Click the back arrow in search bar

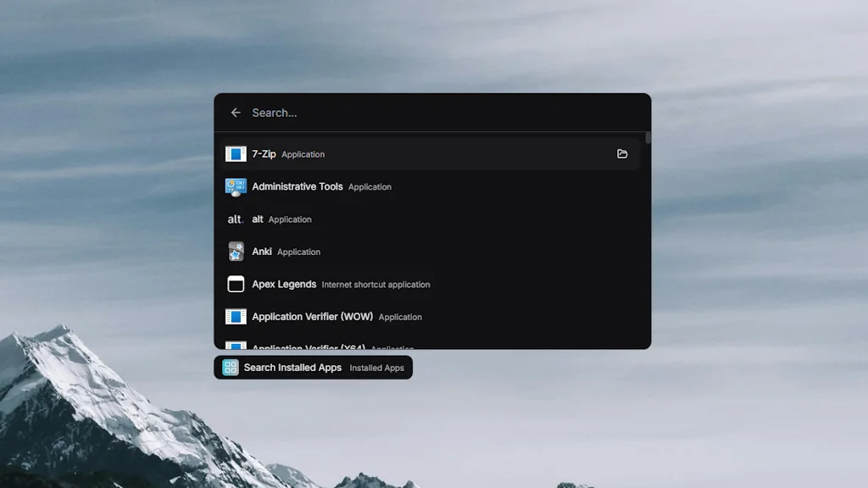click(236, 112)
